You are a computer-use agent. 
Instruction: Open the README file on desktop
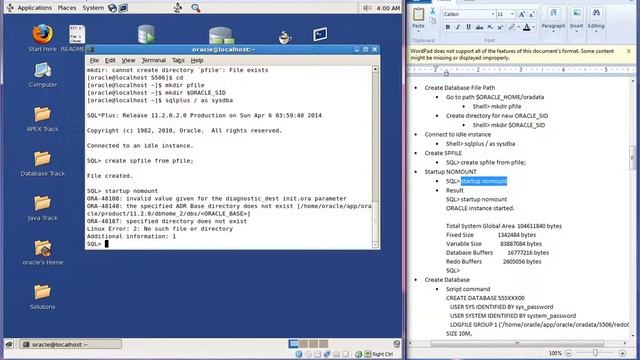76,35
